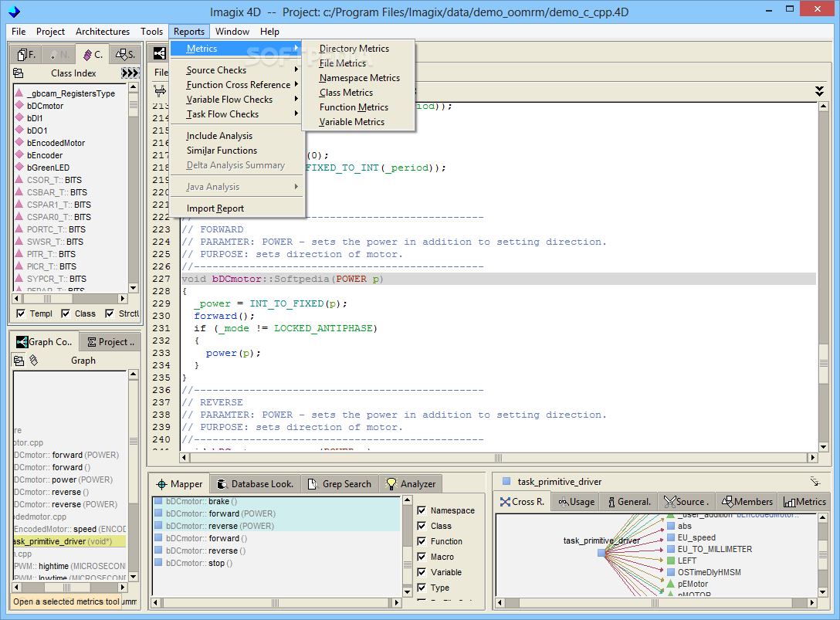This screenshot has width=840, height=620.
Task: Toggle the Strctl checkbox
Action: 110,313
